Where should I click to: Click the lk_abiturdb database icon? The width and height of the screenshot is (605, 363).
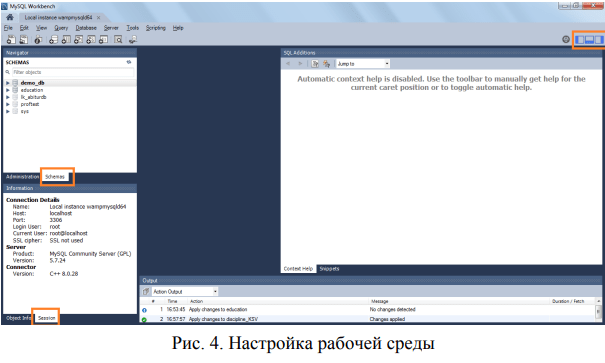tap(15, 97)
